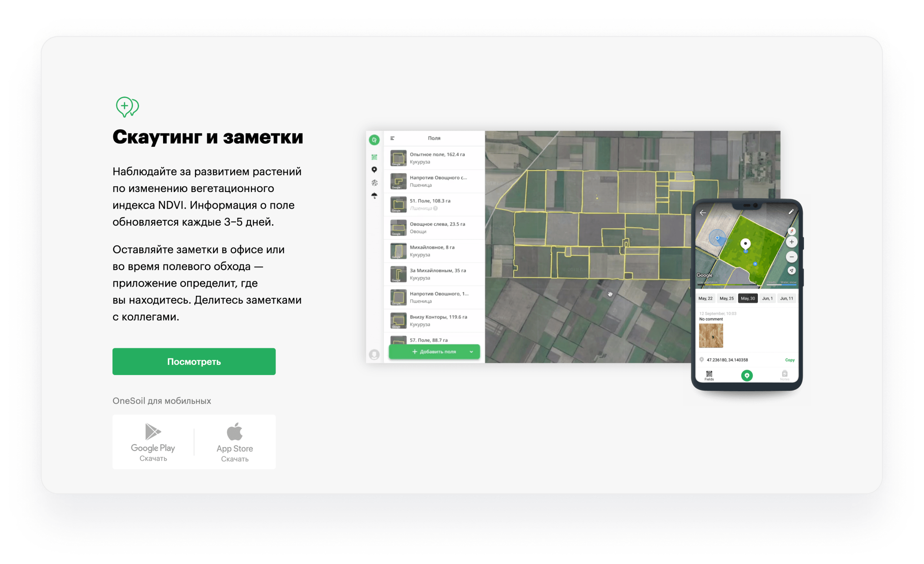Click the OneSoil green logo icon
Image resolution: width=924 pixels, height=564 pixels.
374,140
